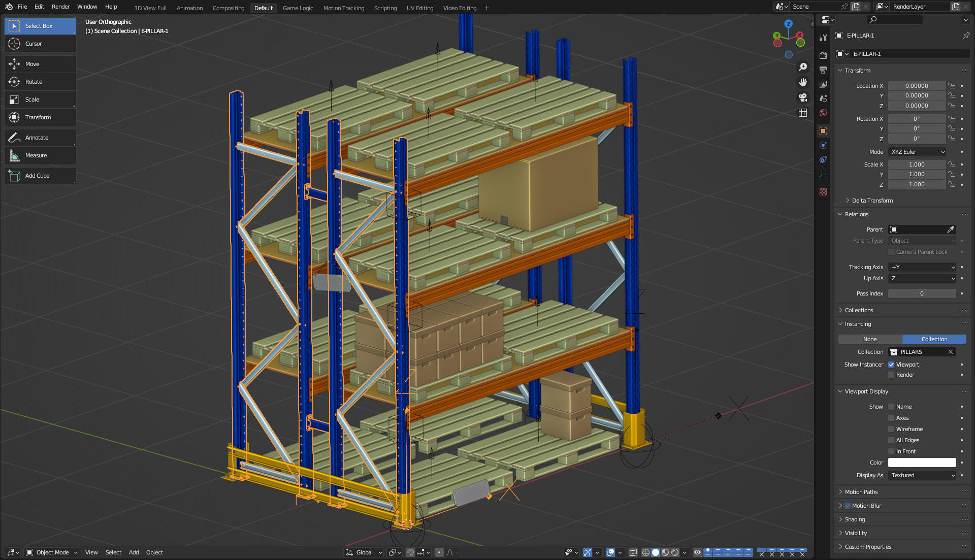The width and height of the screenshot is (975, 560).
Task: Click the zoom view magnifier icon
Action: pyautogui.click(x=803, y=67)
